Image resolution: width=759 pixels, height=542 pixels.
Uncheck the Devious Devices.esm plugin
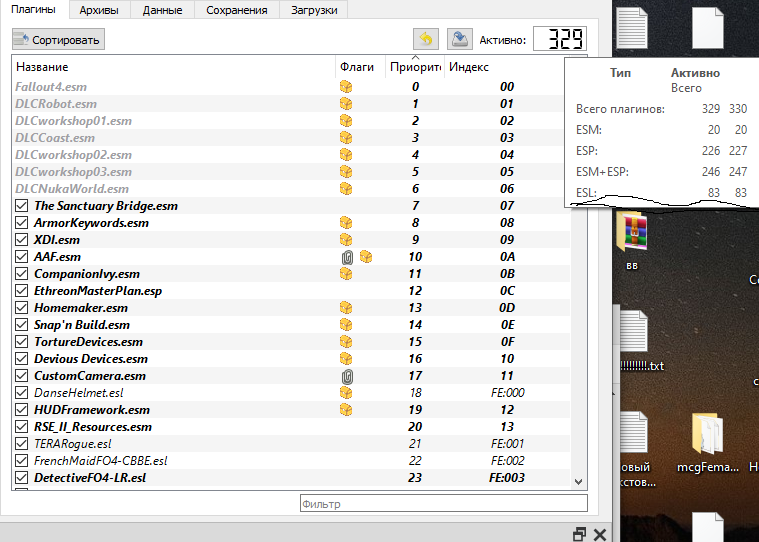point(22,359)
